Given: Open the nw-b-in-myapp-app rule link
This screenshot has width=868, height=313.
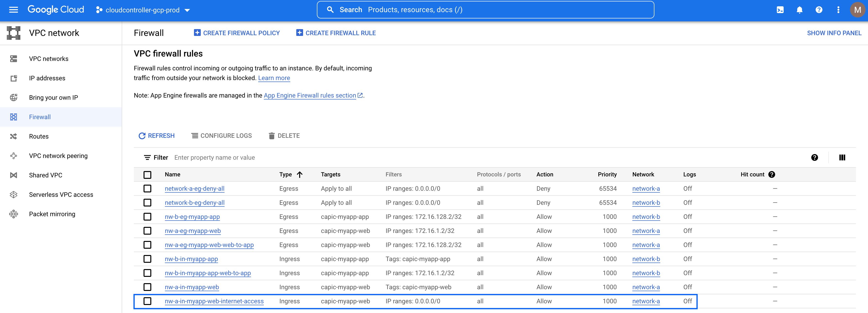Looking at the screenshot, I should [191, 259].
